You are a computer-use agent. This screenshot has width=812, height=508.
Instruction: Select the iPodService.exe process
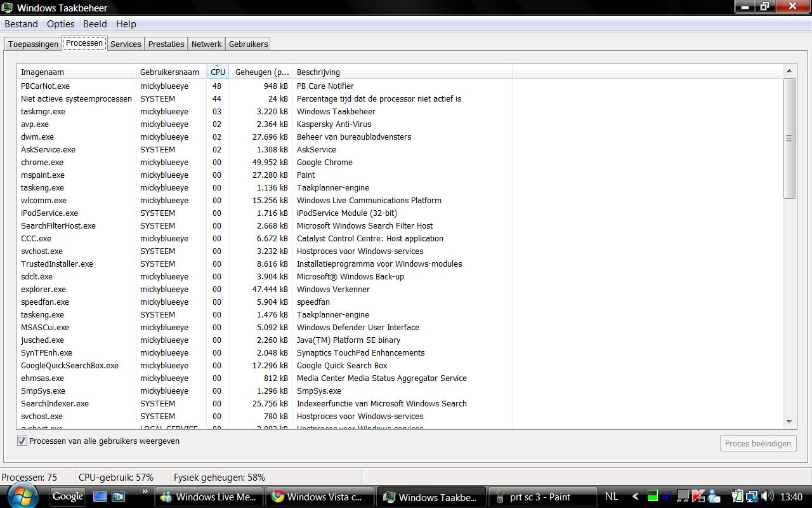coord(265,213)
